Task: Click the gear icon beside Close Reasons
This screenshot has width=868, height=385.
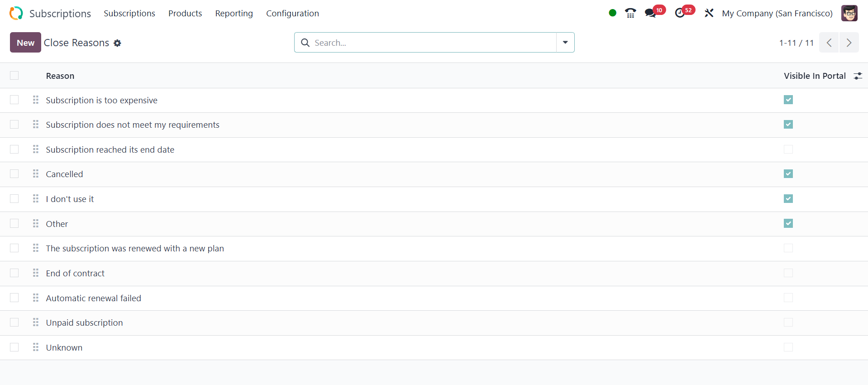Action: 117,43
